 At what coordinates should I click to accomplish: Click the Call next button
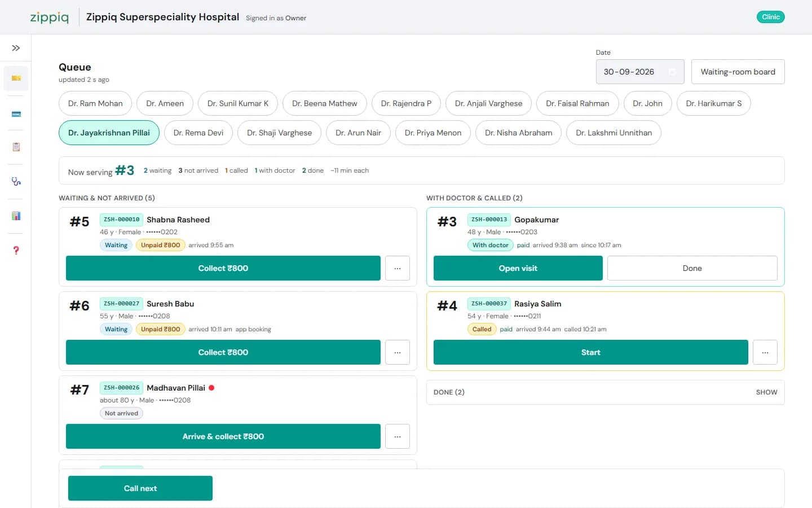pyautogui.click(x=140, y=488)
